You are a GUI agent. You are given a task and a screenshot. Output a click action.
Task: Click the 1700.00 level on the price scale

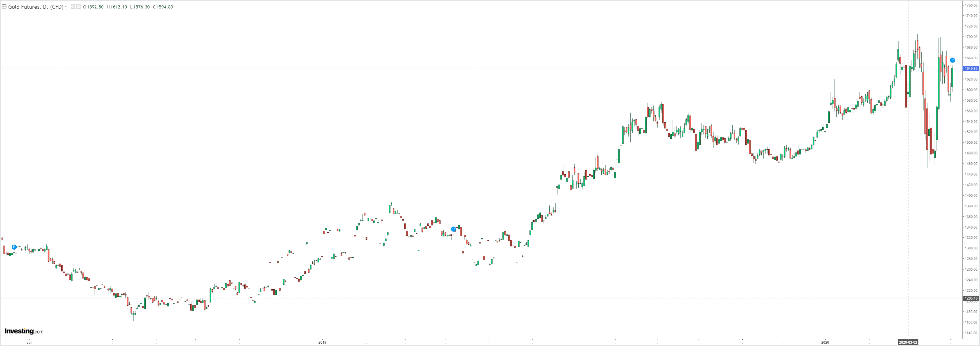click(971, 37)
